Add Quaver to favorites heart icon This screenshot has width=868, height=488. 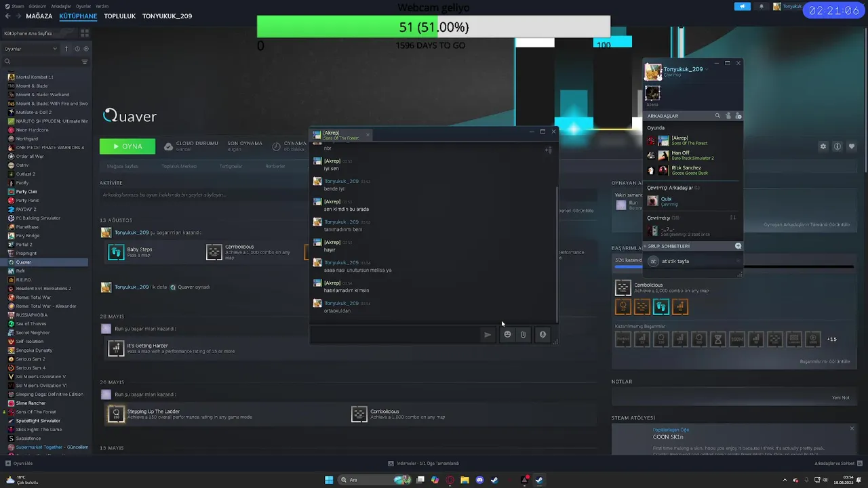click(x=852, y=146)
